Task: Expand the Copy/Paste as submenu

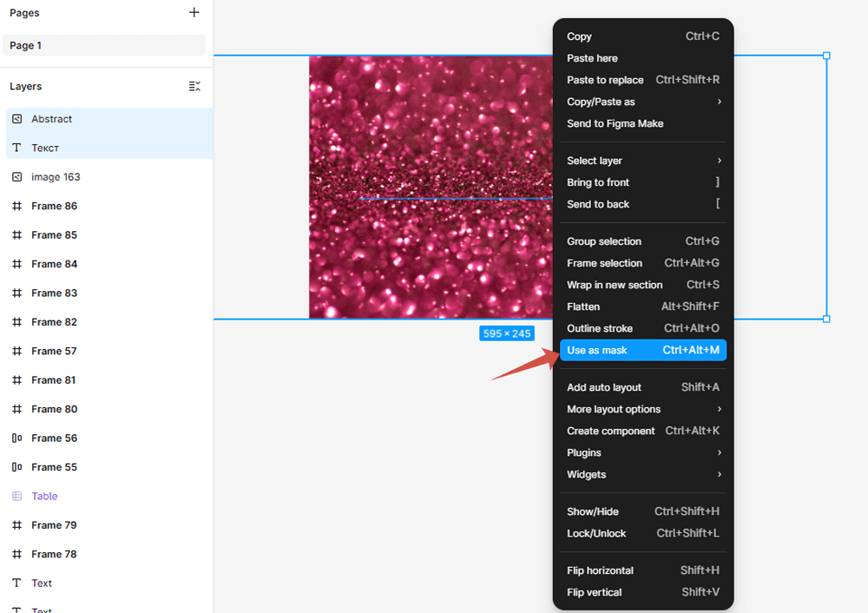Action: tap(643, 102)
